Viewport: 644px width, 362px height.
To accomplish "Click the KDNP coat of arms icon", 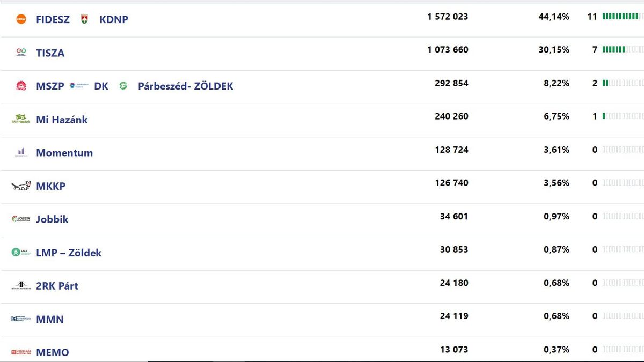I will [84, 19].
